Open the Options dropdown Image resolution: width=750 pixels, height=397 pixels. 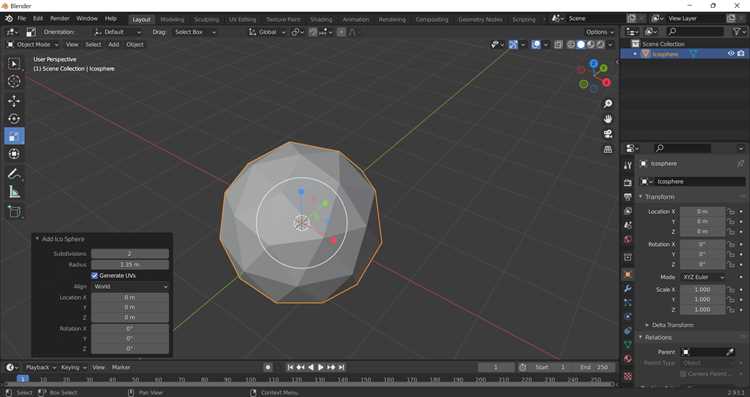(x=599, y=32)
